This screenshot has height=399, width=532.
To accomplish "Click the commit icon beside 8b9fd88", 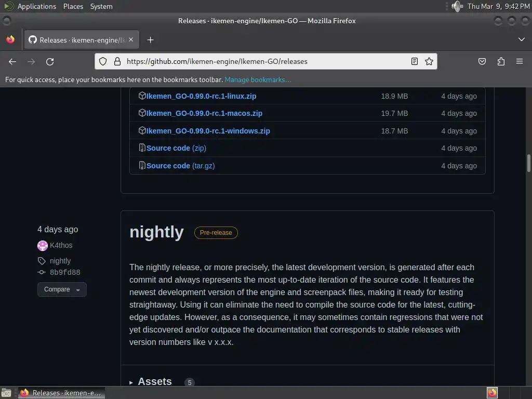I will 42,272.
